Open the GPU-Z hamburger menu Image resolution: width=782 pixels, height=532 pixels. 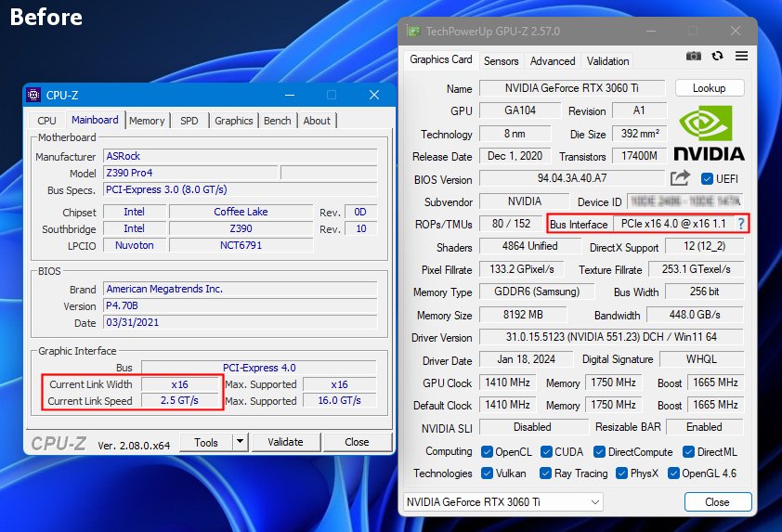(x=741, y=56)
